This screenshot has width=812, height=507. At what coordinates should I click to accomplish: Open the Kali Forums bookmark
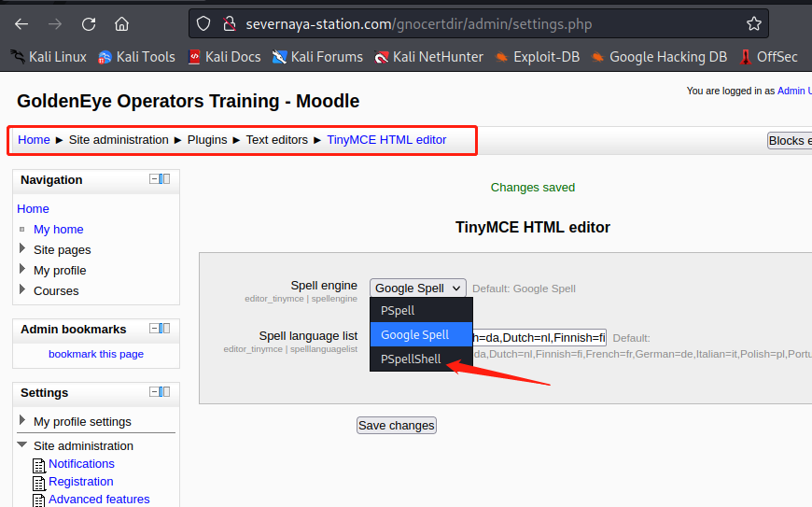pos(318,57)
